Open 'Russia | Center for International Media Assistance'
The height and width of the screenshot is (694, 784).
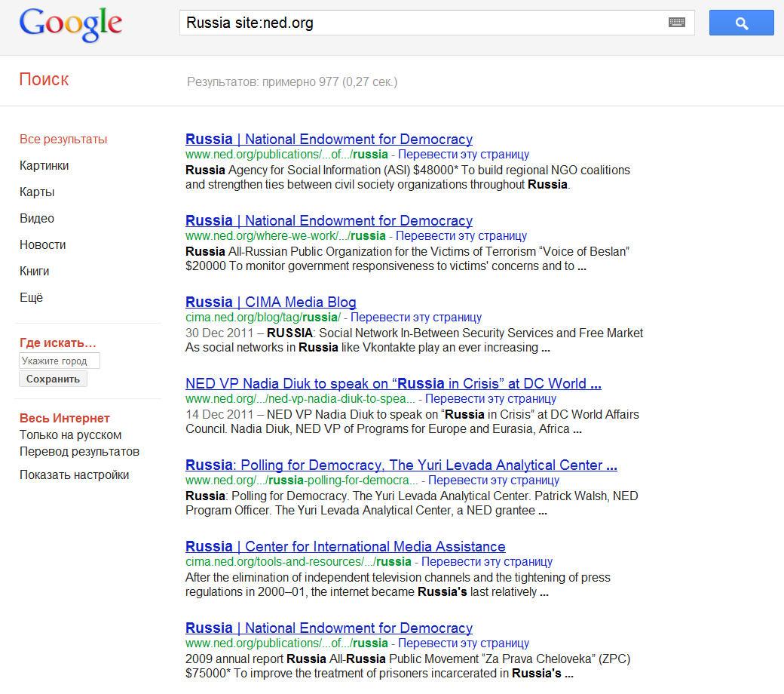click(345, 546)
